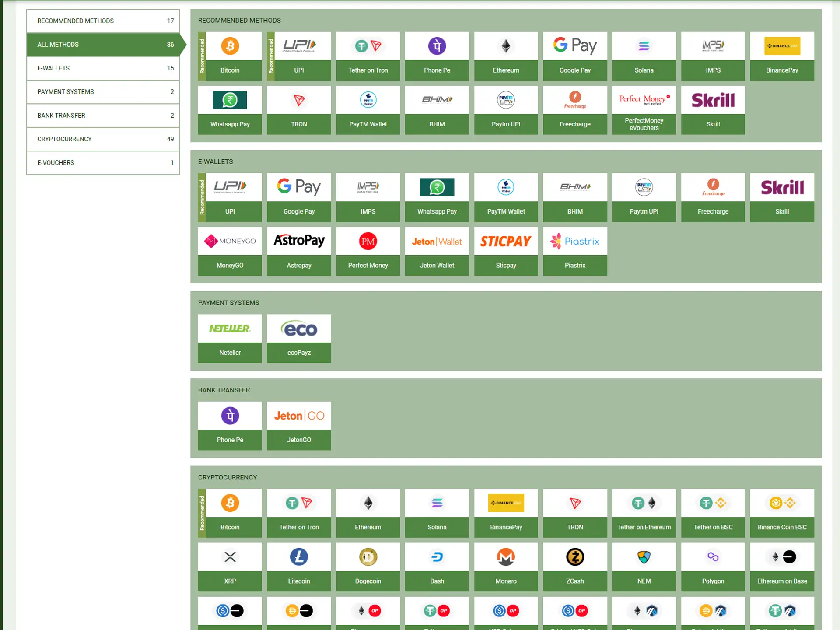The width and height of the screenshot is (840, 630).
Task: Choose UPI in E-Wallets section
Action: click(230, 197)
